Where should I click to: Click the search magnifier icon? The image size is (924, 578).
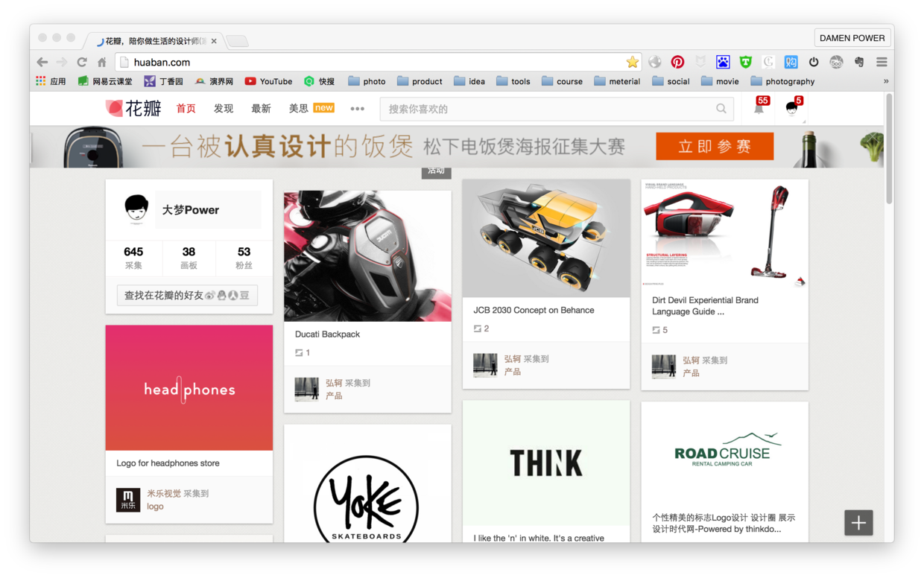721,109
